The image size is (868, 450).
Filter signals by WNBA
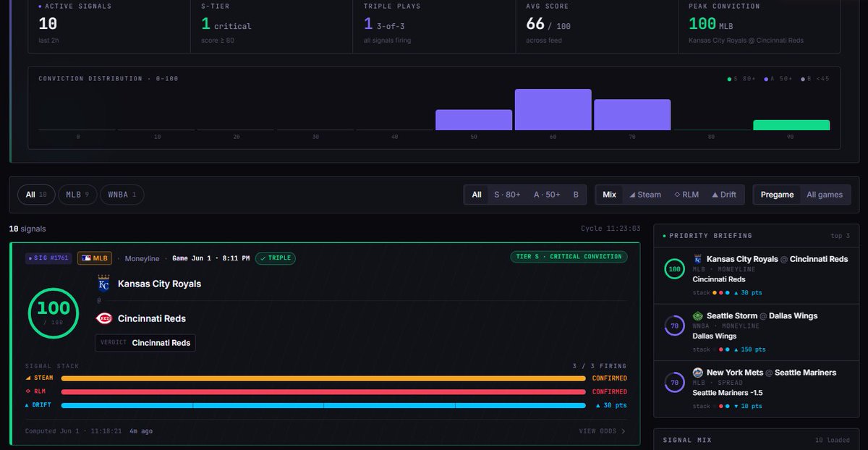[x=122, y=195]
